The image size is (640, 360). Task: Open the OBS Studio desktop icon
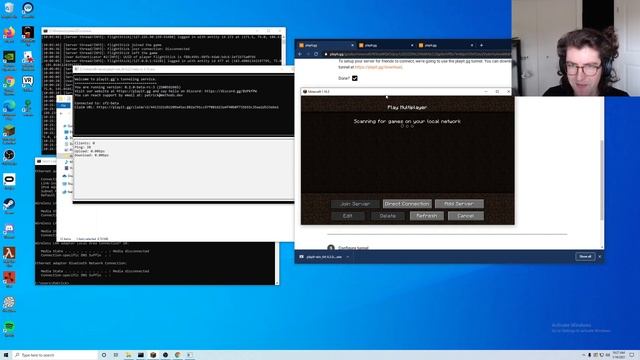[x=9, y=157]
